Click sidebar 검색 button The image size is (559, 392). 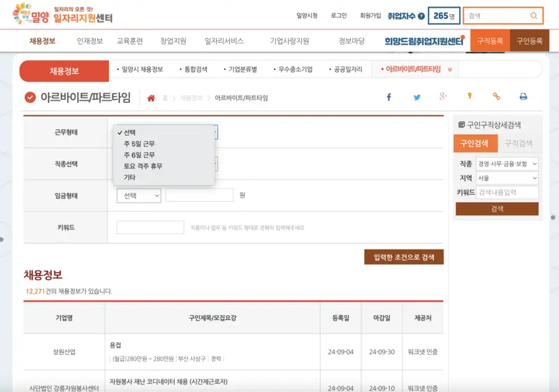tap(497, 209)
